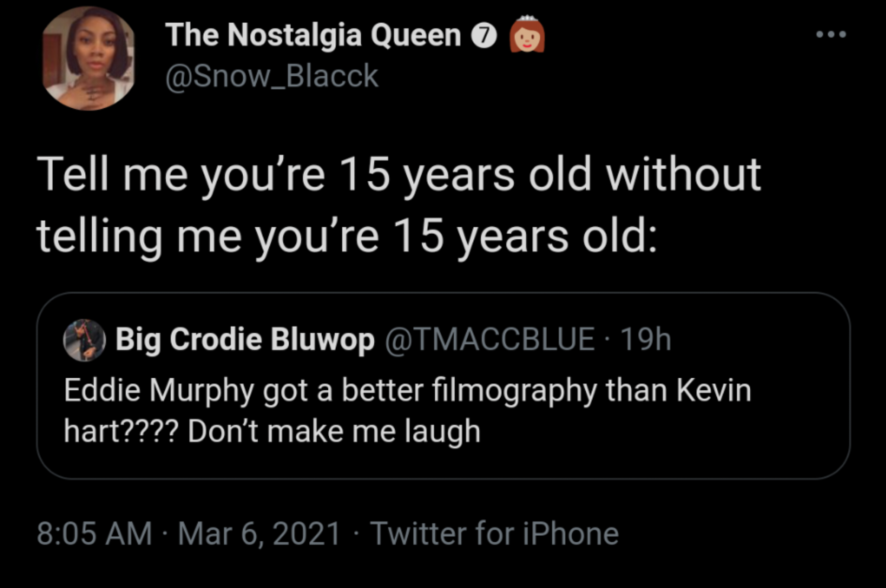Click The Nostalgia Queen's profile picture

pyautogui.click(x=89, y=58)
